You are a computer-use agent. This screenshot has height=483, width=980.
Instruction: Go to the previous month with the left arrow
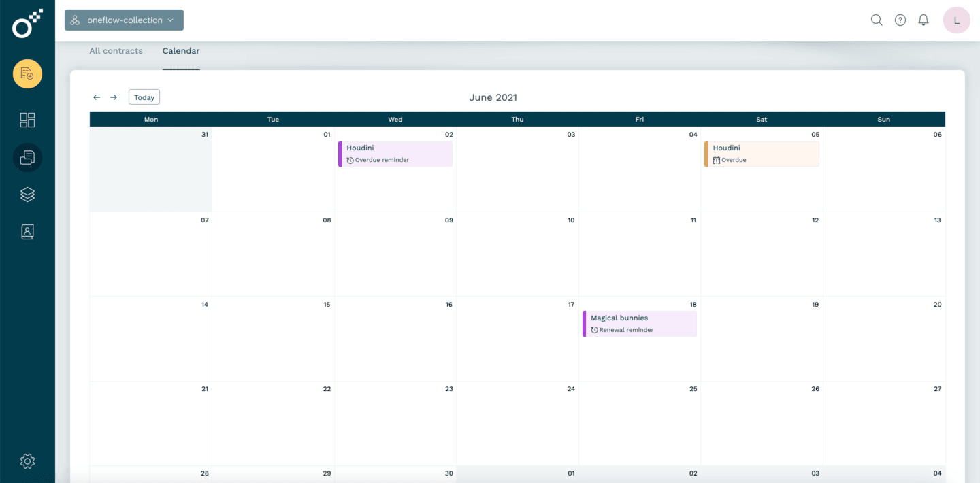pyautogui.click(x=97, y=97)
